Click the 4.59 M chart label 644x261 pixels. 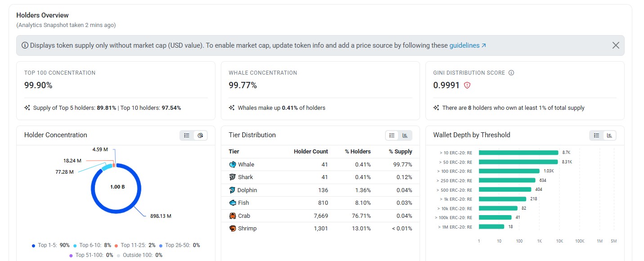[100, 149]
